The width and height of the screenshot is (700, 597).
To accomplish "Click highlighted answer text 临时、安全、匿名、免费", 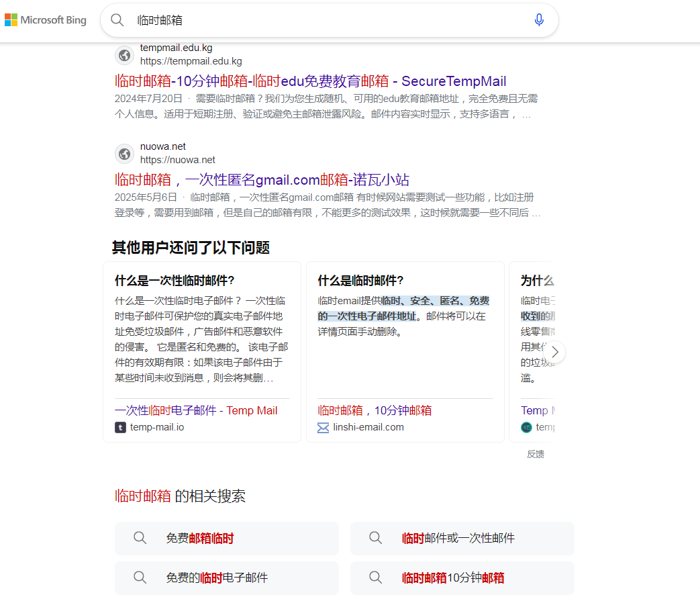I will [x=436, y=301].
